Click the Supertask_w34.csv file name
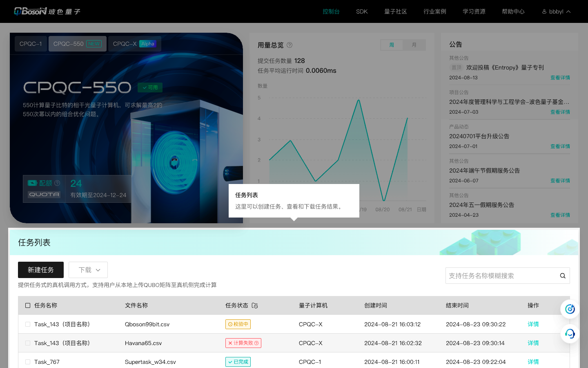This screenshot has width=588, height=368. tap(150, 362)
